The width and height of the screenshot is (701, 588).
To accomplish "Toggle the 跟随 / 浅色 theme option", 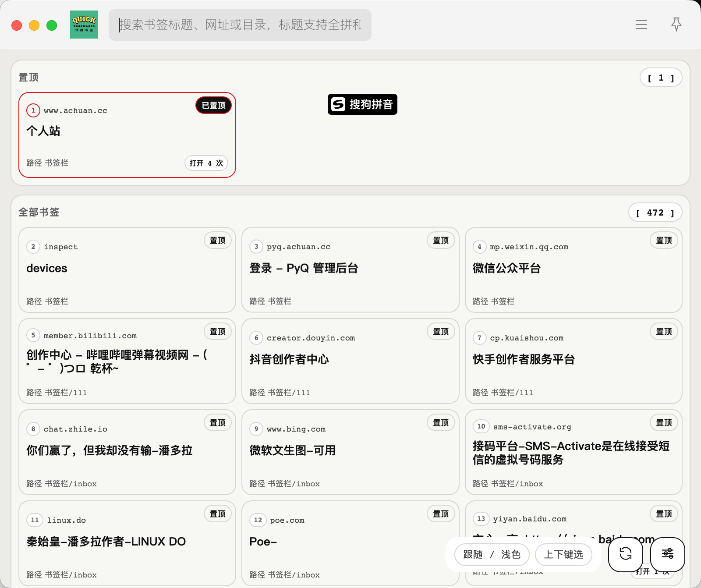I will 492,555.
